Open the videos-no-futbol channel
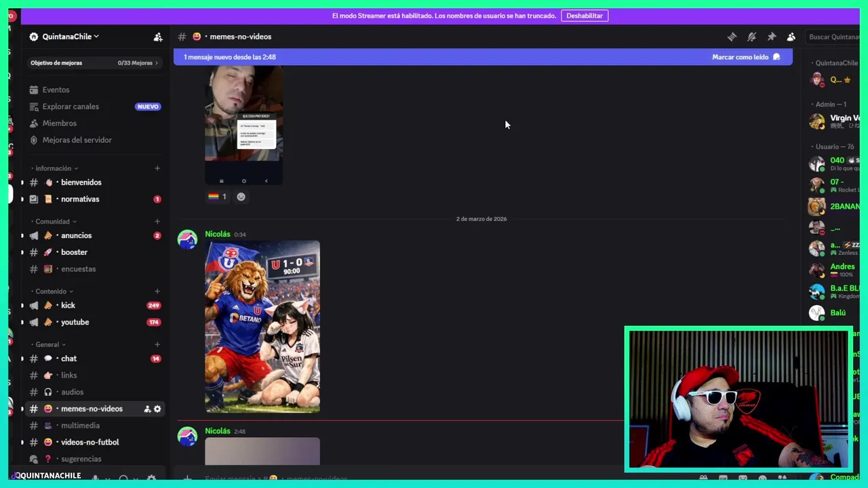The width and height of the screenshot is (868, 488). tap(94, 443)
